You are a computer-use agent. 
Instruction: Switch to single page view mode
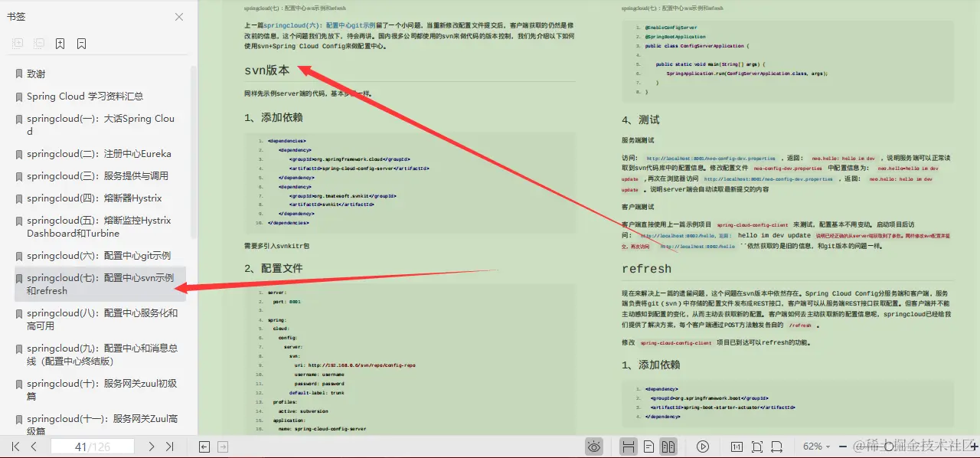pos(648,446)
